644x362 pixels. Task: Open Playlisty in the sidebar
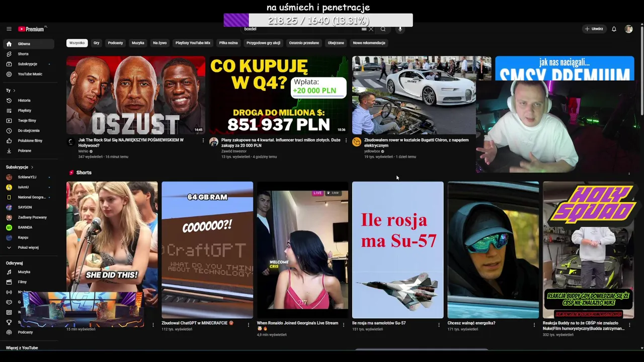pos(24,111)
